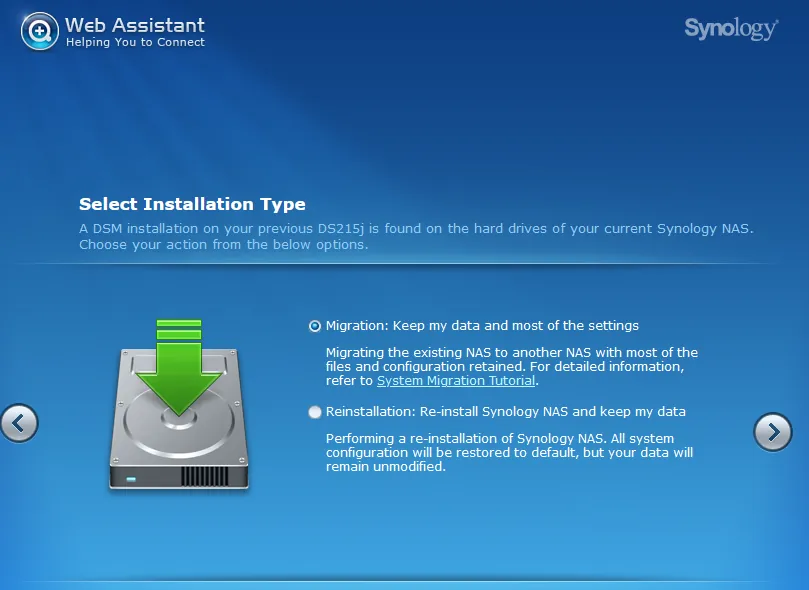Select the Migration radio button
The height and width of the screenshot is (590, 809).
click(315, 326)
